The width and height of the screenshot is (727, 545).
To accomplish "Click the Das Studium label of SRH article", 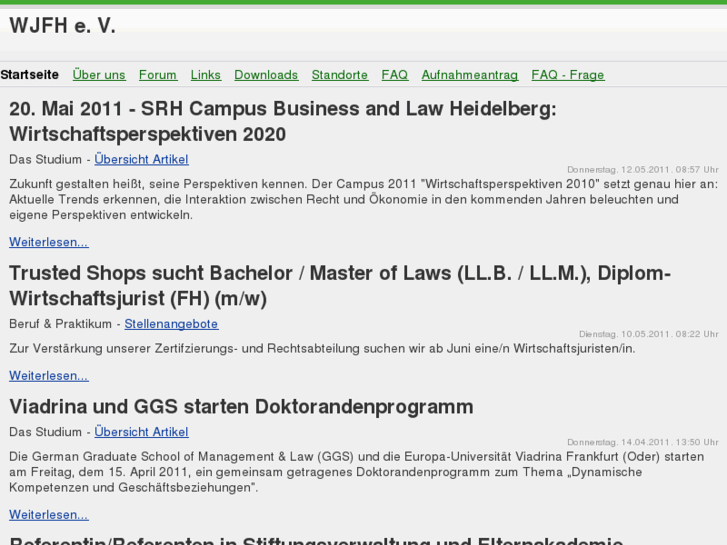I will coord(45,159).
